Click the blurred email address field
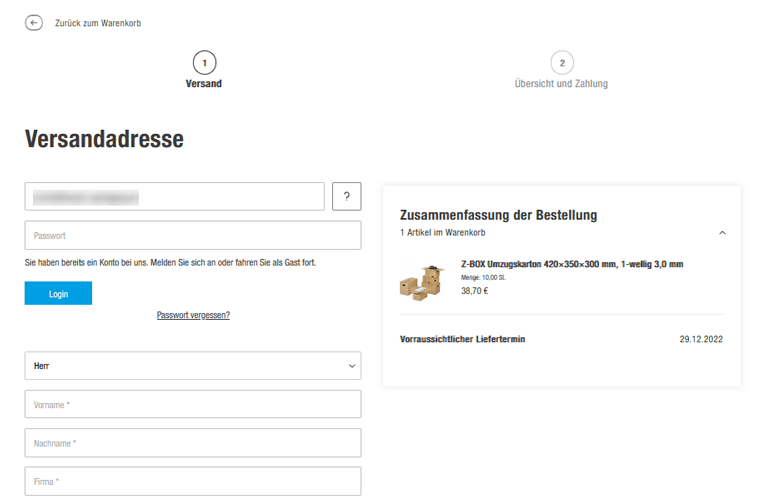Image resolution: width=767 pixels, height=502 pixels. click(x=174, y=196)
